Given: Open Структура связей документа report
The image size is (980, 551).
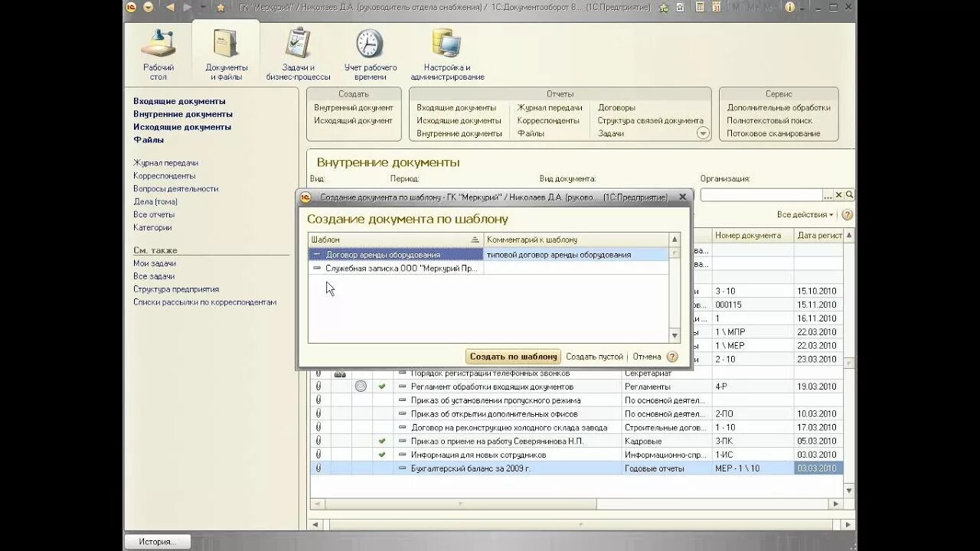Looking at the screenshot, I should coord(650,121).
